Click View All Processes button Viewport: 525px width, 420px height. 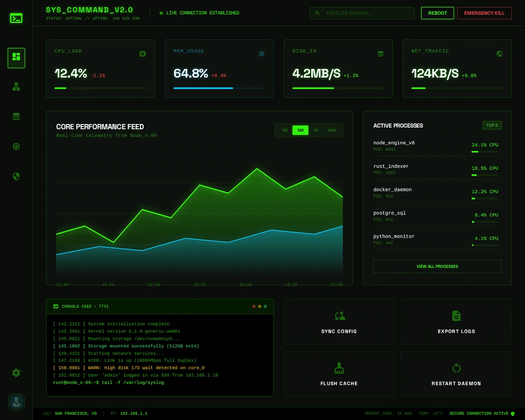click(437, 267)
